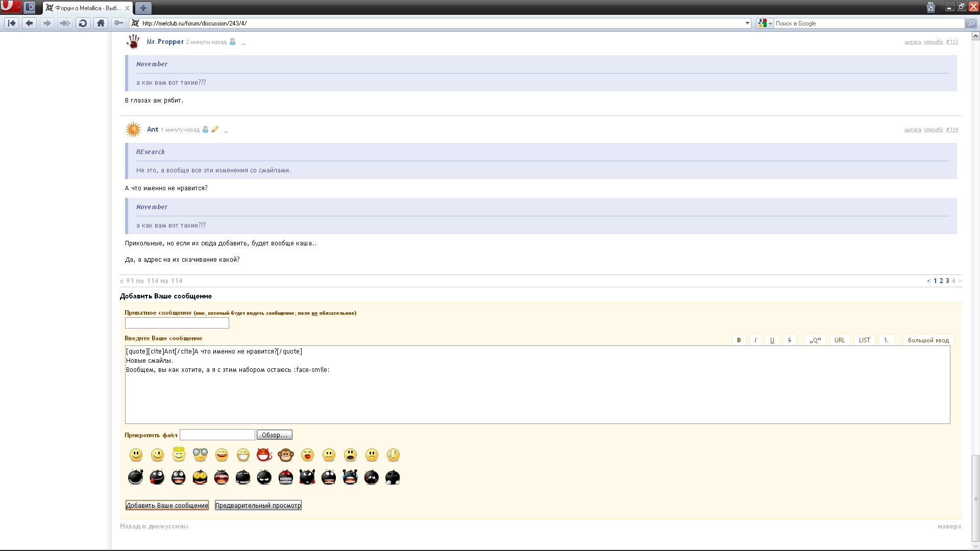The image size is (980, 551).
Task: Toggle strikethrough formatting S button
Action: click(789, 340)
